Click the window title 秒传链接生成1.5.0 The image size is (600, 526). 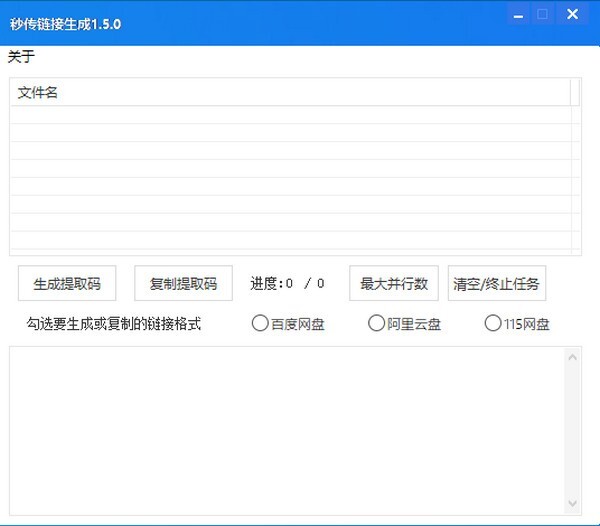click(x=65, y=24)
